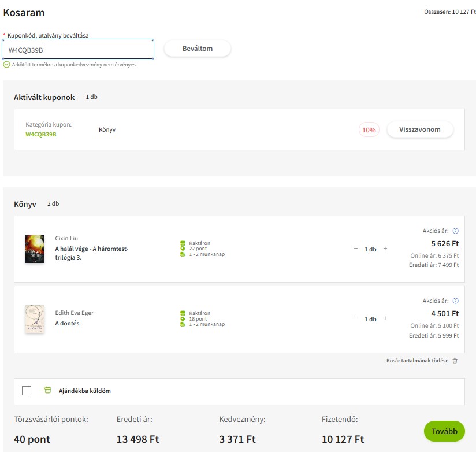Click the 4 501 Ft sale price
The width and height of the screenshot is (476, 452).
(445, 313)
